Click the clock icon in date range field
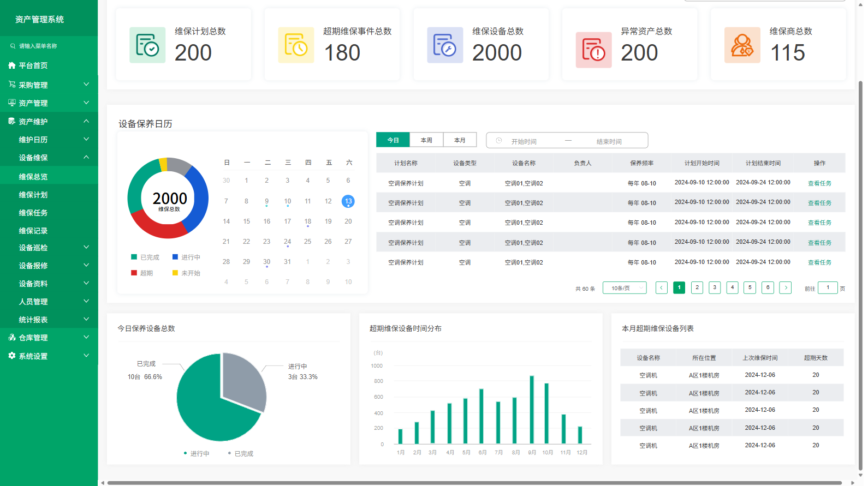This screenshot has width=868, height=486. 499,141
